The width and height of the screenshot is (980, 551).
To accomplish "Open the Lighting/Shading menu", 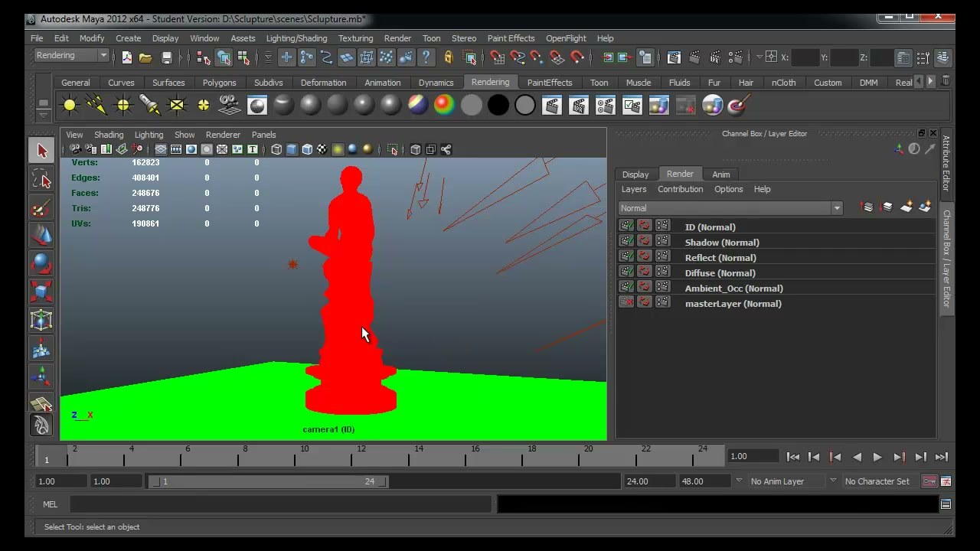I will [x=296, y=38].
